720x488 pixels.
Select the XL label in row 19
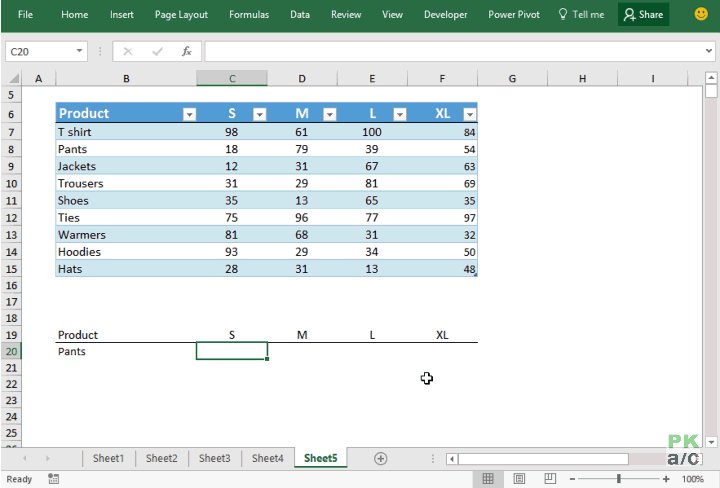(x=442, y=335)
